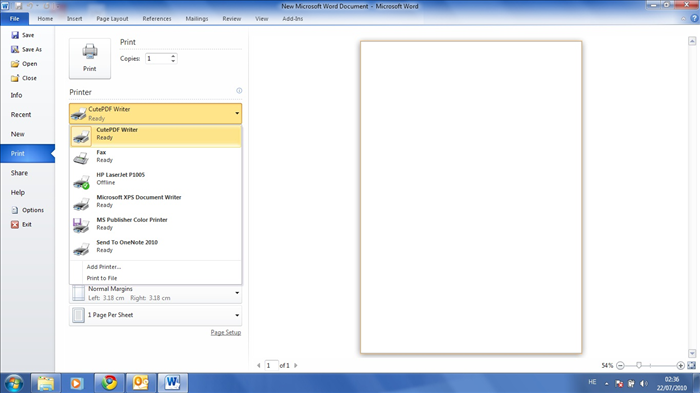Open the Page Setup link
This screenshot has height=393, width=700.
[x=226, y=333]
